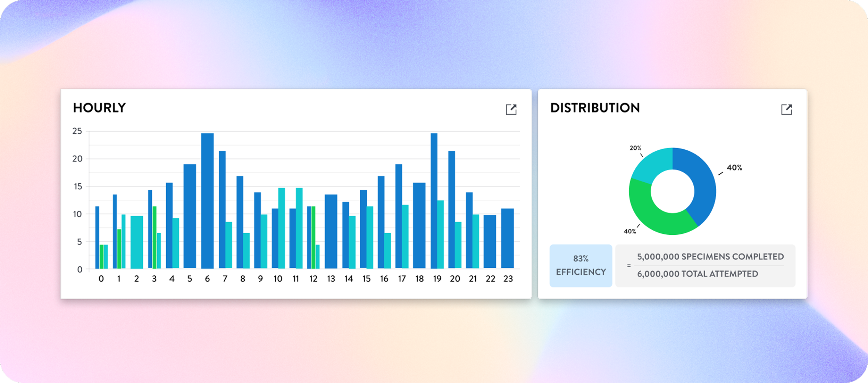This screenshot has width=868, height=383.
Task: Click the specimens completed ratio box
Action: [705, 266]
